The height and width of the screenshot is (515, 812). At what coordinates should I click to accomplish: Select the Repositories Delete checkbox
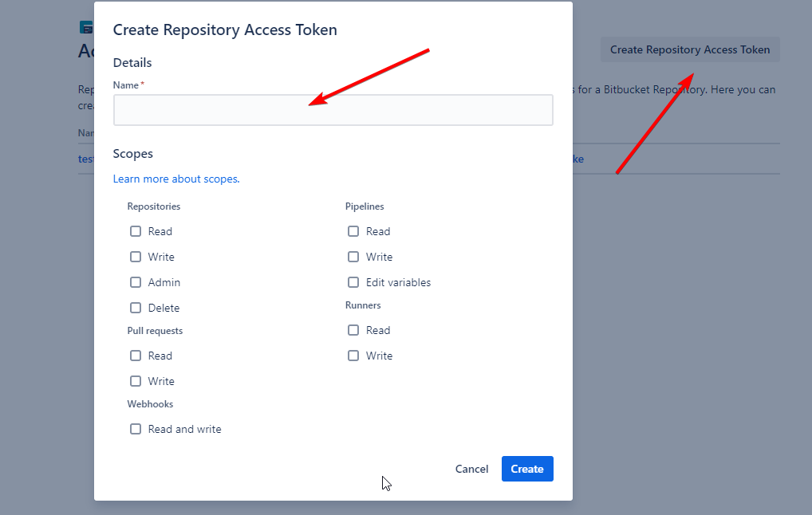click(136, 308)
